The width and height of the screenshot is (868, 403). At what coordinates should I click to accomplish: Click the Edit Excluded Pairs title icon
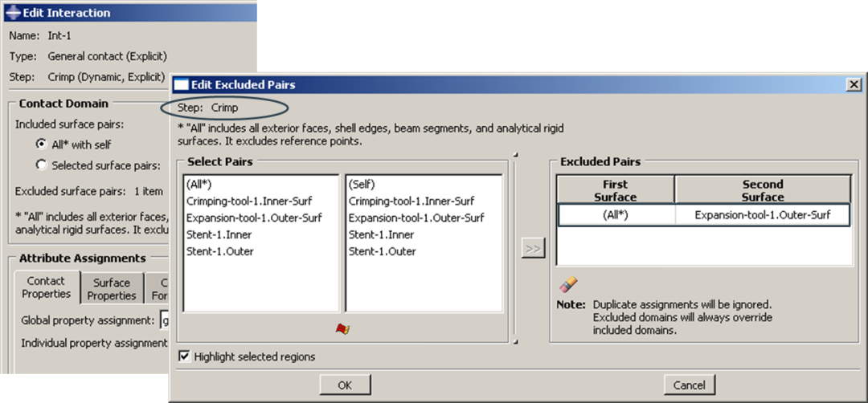click(x=181, y=84)
